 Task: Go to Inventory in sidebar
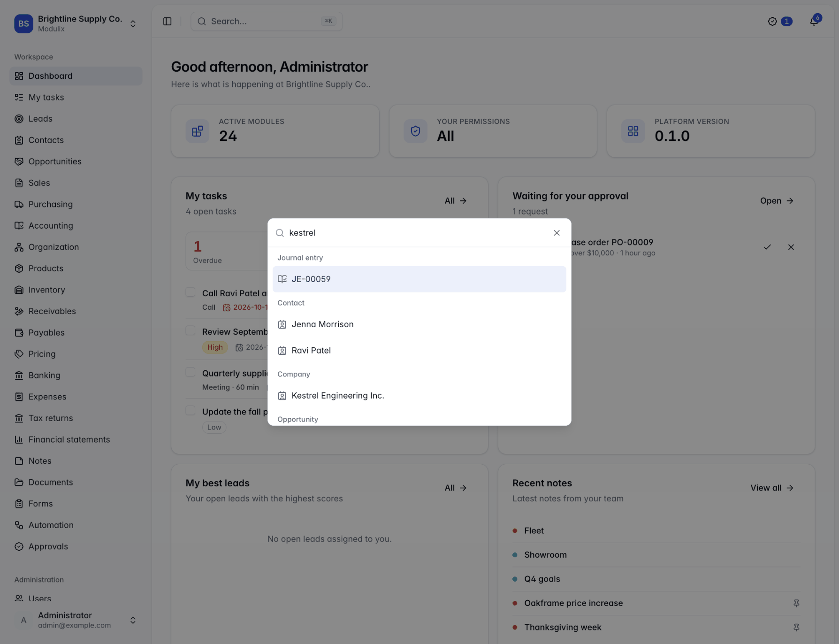tap(76, 290)
